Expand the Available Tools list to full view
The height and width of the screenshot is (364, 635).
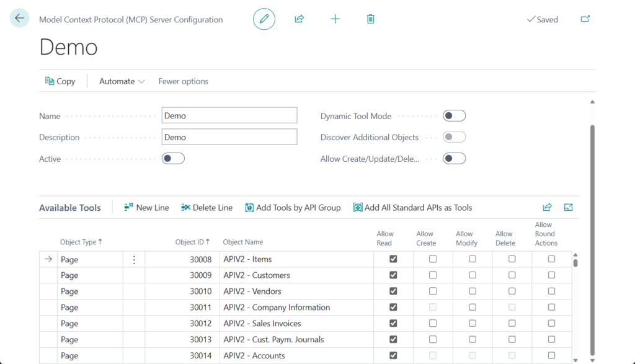(568, 208)
